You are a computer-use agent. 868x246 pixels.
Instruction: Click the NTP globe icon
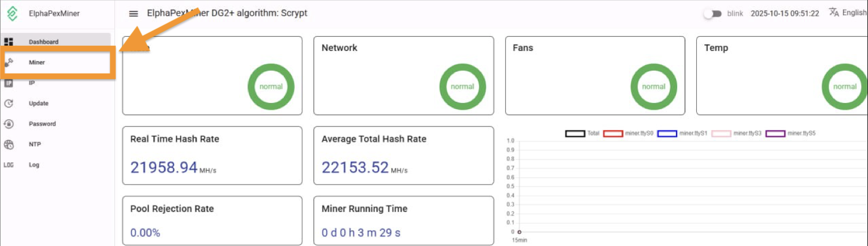tap(8, 144)
